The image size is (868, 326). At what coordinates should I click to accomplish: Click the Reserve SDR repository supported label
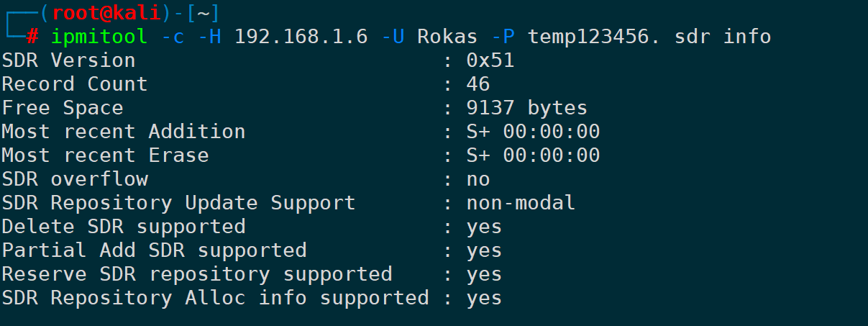pos(197,274)
